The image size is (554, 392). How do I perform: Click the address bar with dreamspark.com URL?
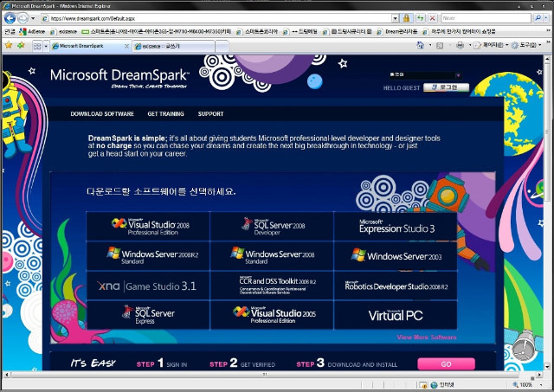216,18
